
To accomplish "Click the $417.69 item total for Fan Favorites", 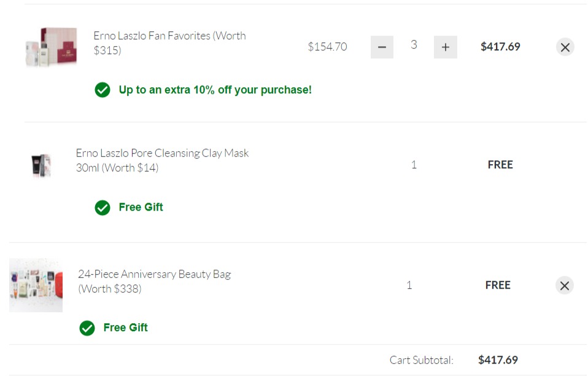I will click(x=500, y=47).
